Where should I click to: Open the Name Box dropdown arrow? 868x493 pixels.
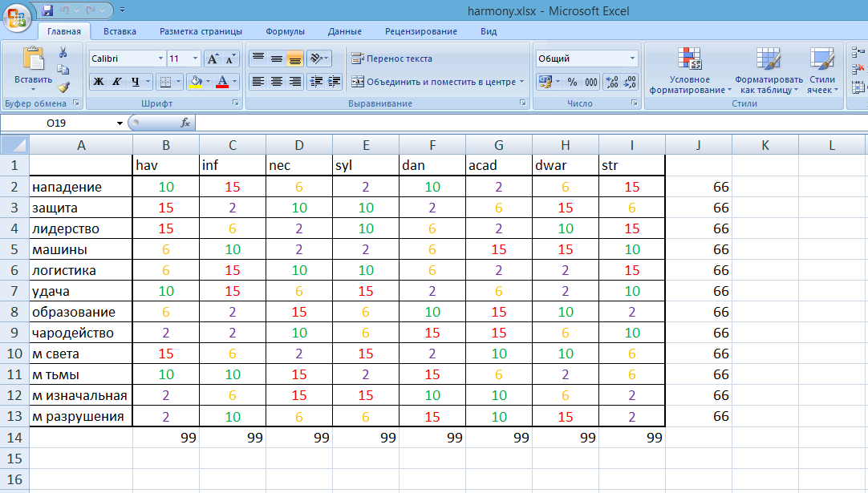[120, 123]
